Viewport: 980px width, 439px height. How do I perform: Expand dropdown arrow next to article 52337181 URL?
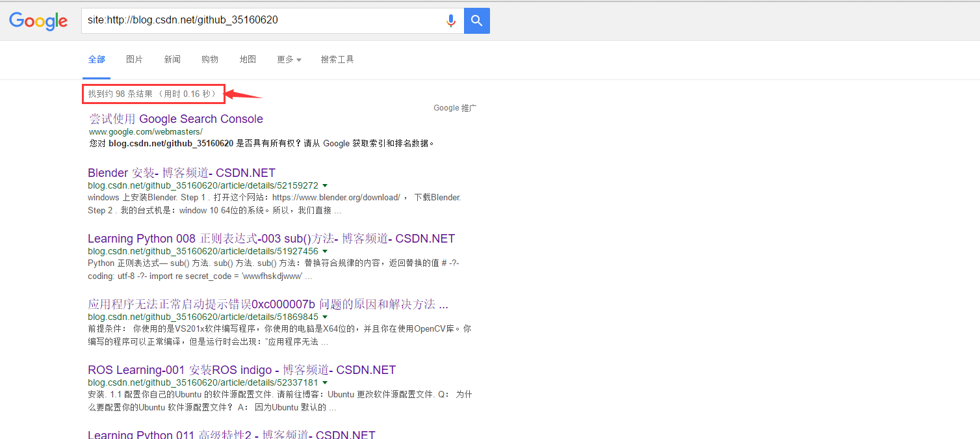click(x=325, y=382)
